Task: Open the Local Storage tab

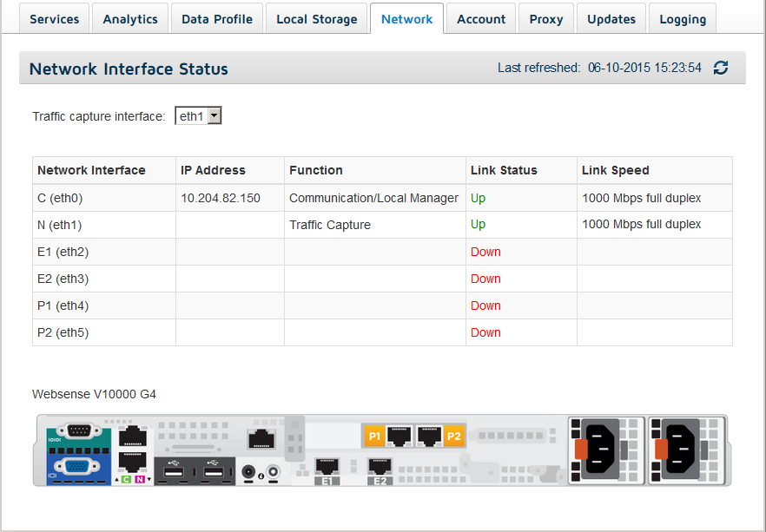Action: click(x=316, y=19)
